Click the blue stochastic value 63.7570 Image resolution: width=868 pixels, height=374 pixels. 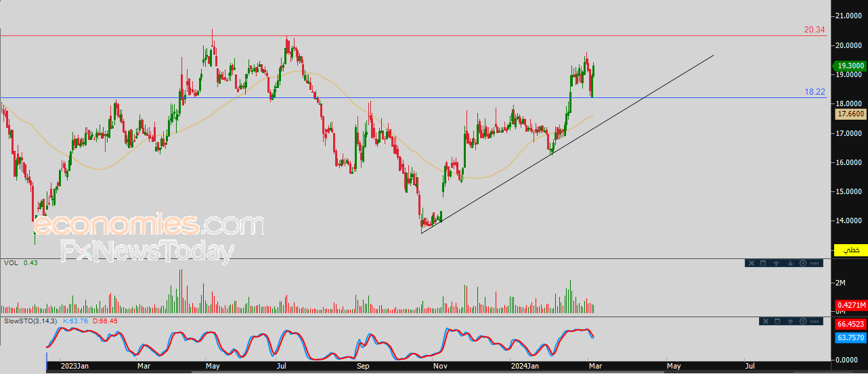pyautogui.click(x=851, y=337)
